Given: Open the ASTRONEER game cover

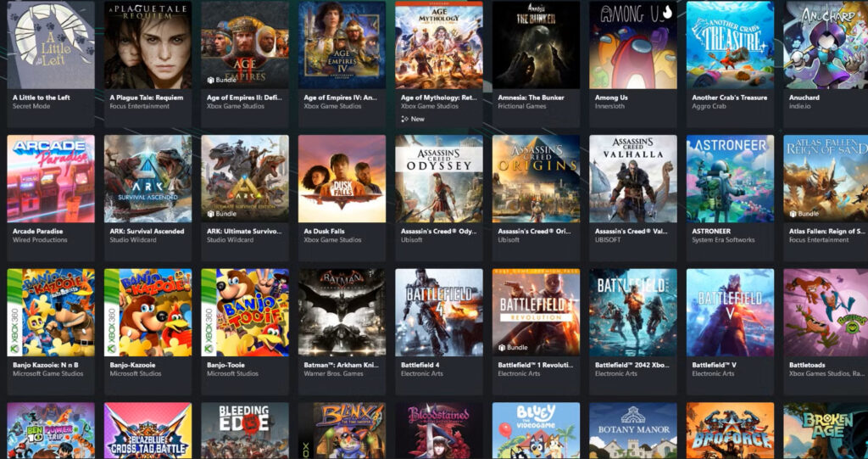Looking at the screenshot, I should click(730, 178).
